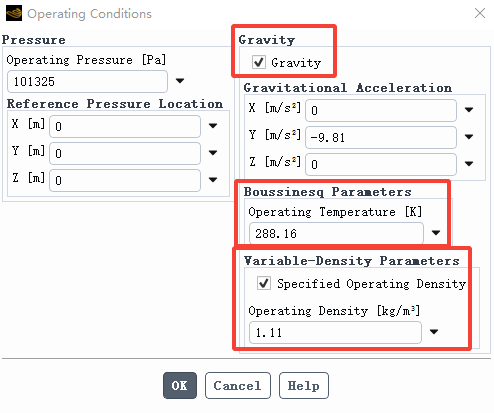
Task: Open Reference Pressure Location Z dropdown
Action: tap(213, 180)
